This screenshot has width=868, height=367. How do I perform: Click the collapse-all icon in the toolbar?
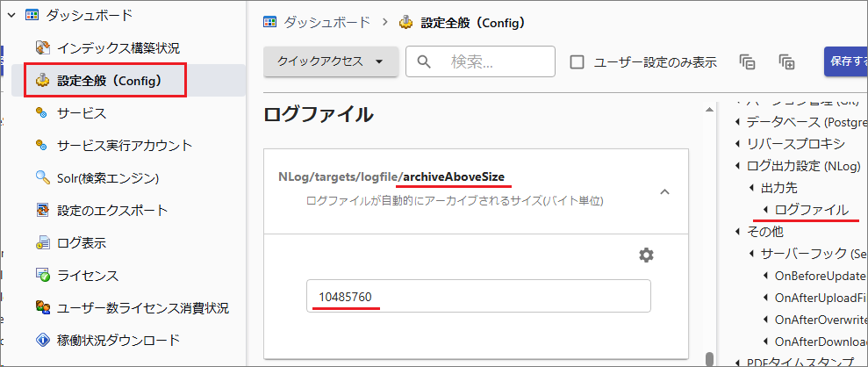click(x=747, y=61)
